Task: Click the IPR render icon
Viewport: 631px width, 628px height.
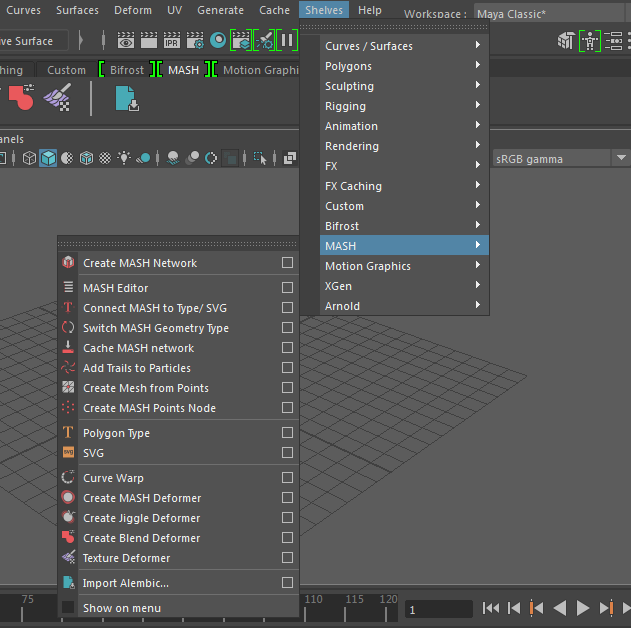Action: pos(172,40)
